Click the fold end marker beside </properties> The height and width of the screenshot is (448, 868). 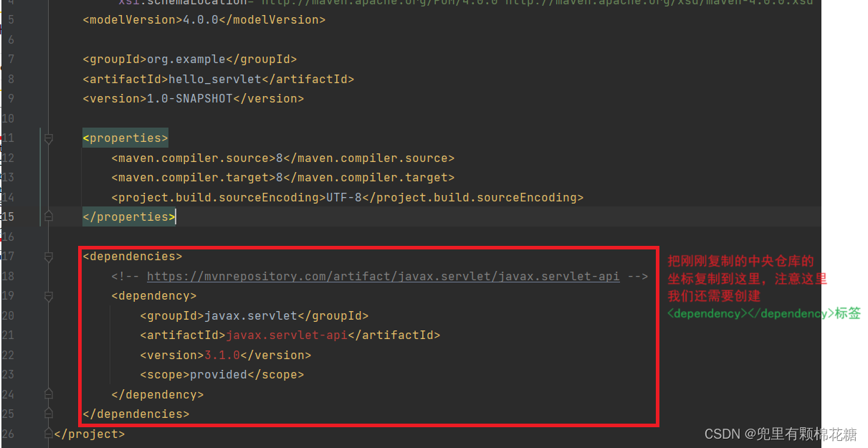point(49,215)
